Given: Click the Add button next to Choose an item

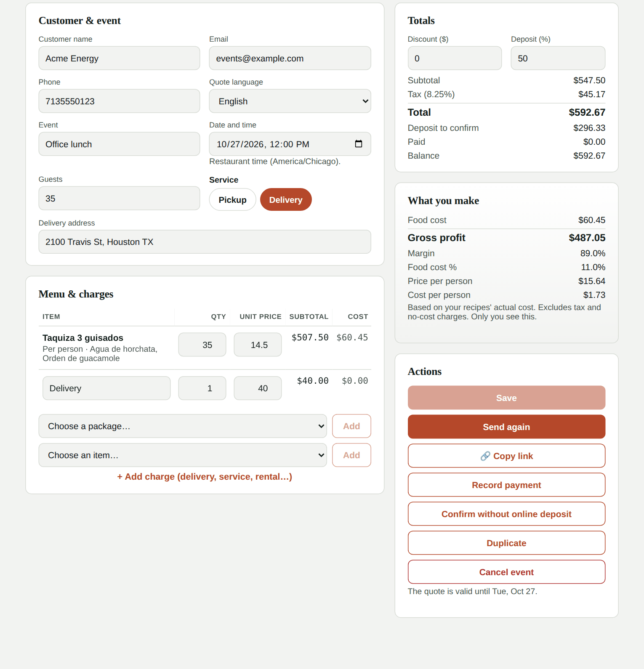Looking at the screenshot, I should (351, 455).
